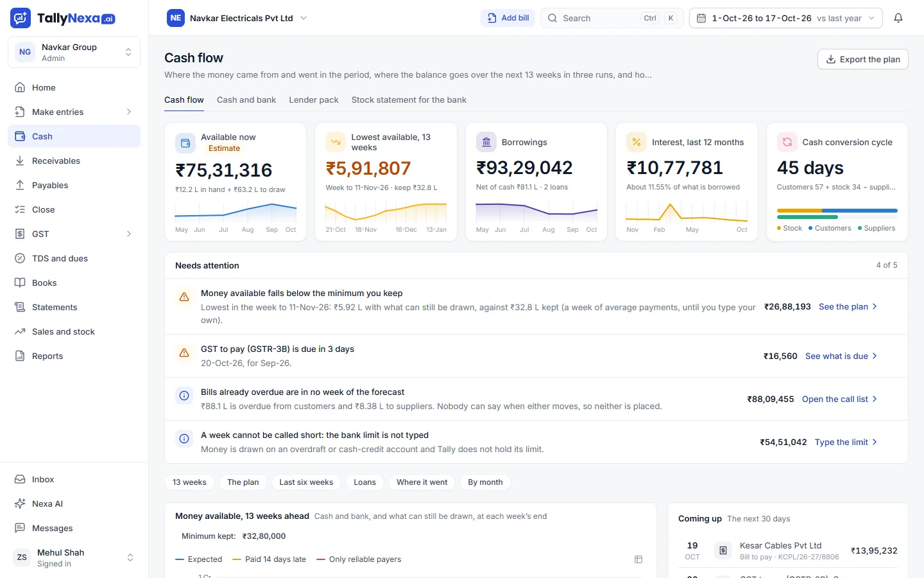Select Where it went chip
Viewport: 924px width, 578px height.
[422, 482]
